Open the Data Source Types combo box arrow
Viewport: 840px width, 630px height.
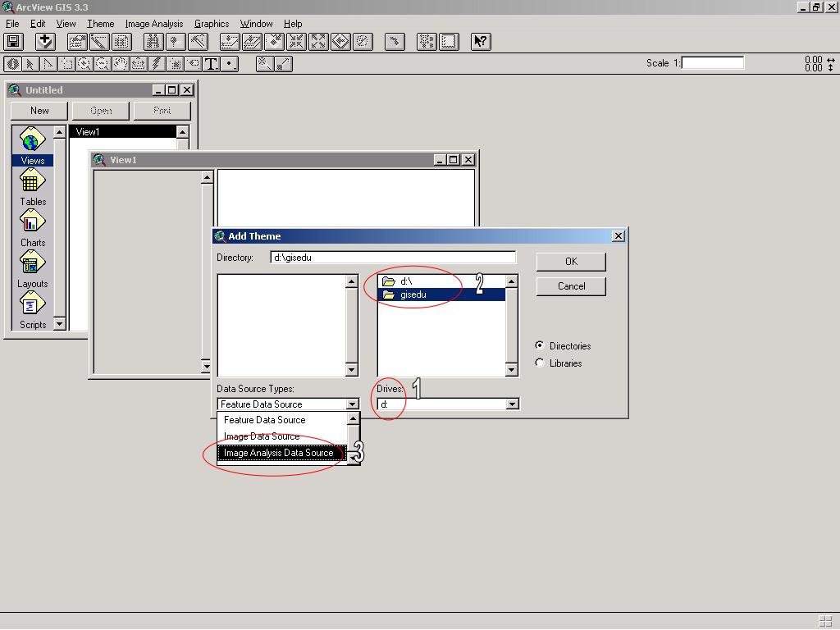pyautogui.click(x=352, y=404)
